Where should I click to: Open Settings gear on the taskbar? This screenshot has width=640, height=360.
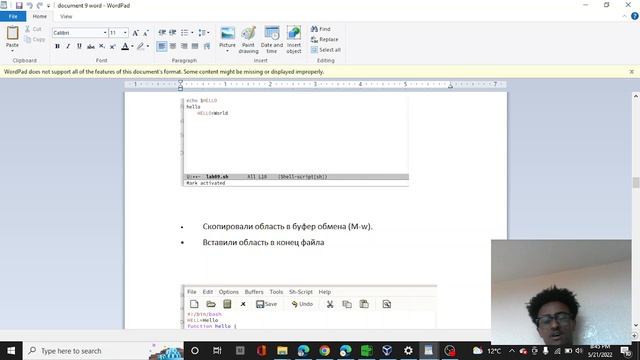[x=408, y=351]
